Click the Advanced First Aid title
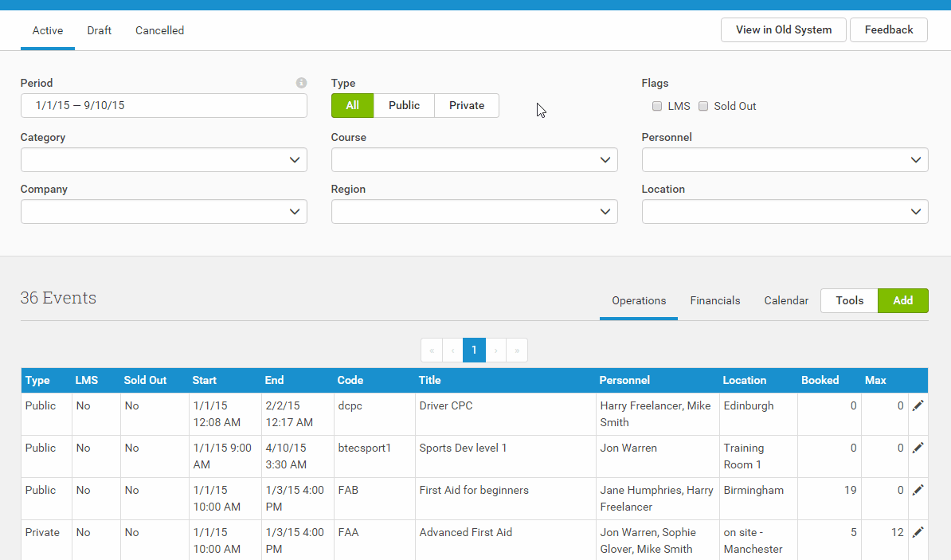 coord(466,532)
